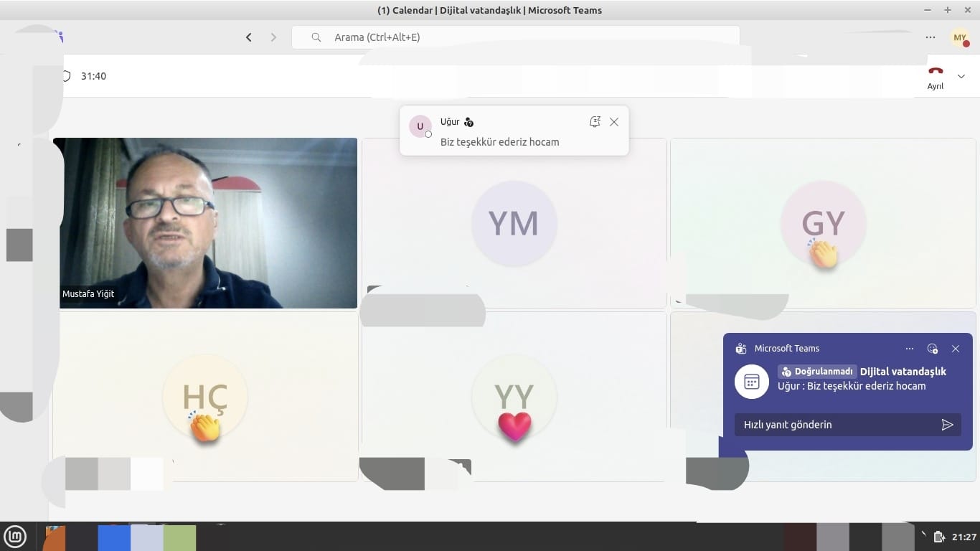
Task: Send the quick reply with the arrow icon
Action: (947, 425)
